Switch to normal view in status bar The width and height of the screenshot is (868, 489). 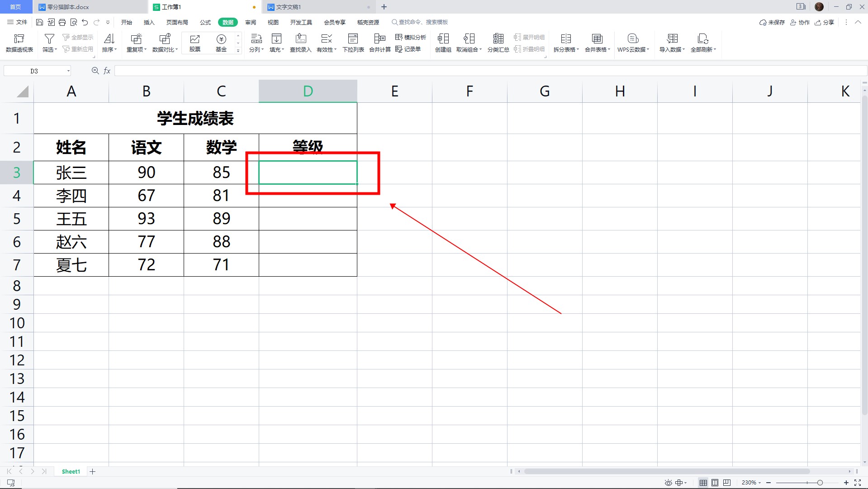[703, 483]
